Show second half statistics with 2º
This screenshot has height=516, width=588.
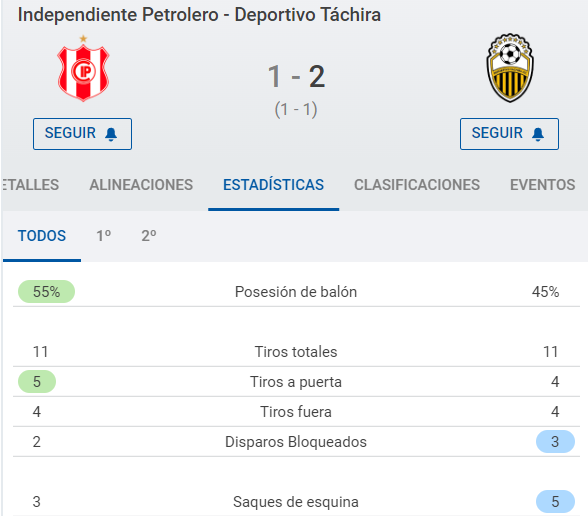click(148, 236)
